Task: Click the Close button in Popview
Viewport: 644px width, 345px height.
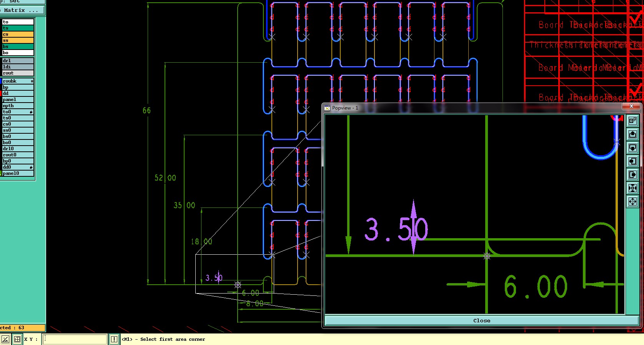Action: (482, 320)
